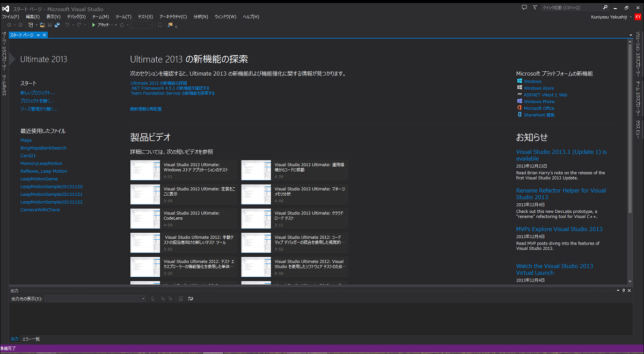Click the Visual Studio logo in the title bar

coord(5,9)
